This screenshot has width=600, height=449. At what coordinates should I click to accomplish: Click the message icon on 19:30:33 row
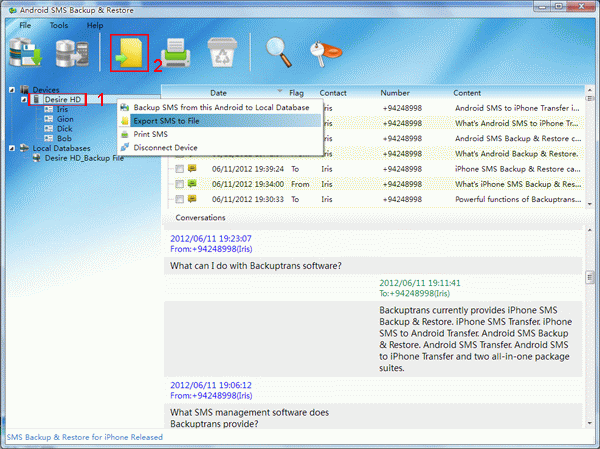point(192,199)
